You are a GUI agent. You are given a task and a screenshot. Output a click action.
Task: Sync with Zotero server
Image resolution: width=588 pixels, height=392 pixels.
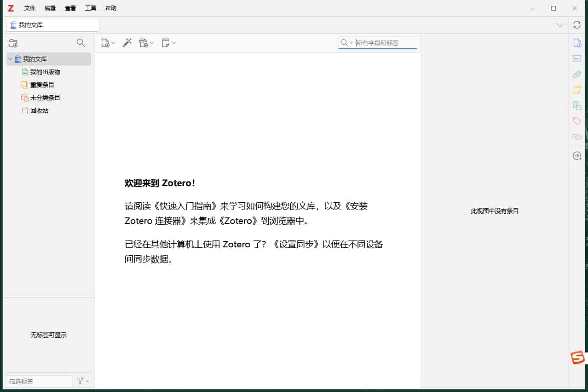point(577,25)
